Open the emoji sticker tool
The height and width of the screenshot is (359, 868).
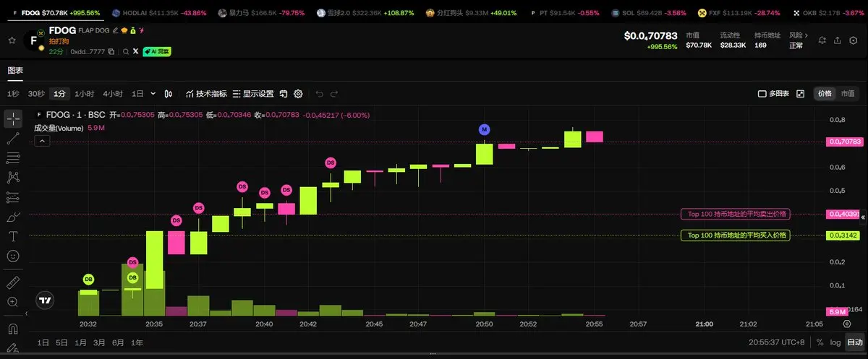click(13, 256)
